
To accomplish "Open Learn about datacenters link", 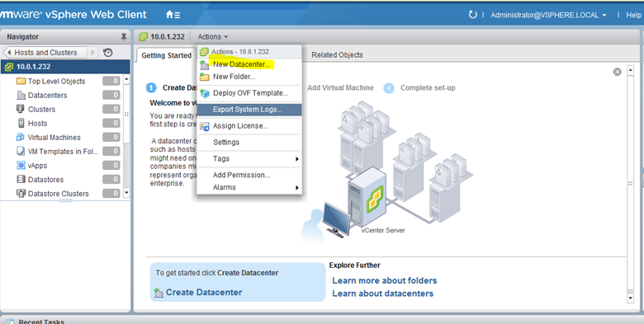I will 383,293.
